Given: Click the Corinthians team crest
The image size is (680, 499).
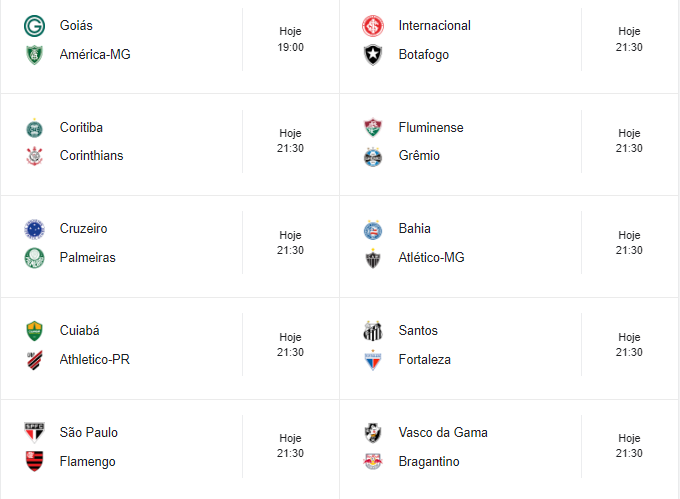Looking at the screenshot, I should (34, 156).
